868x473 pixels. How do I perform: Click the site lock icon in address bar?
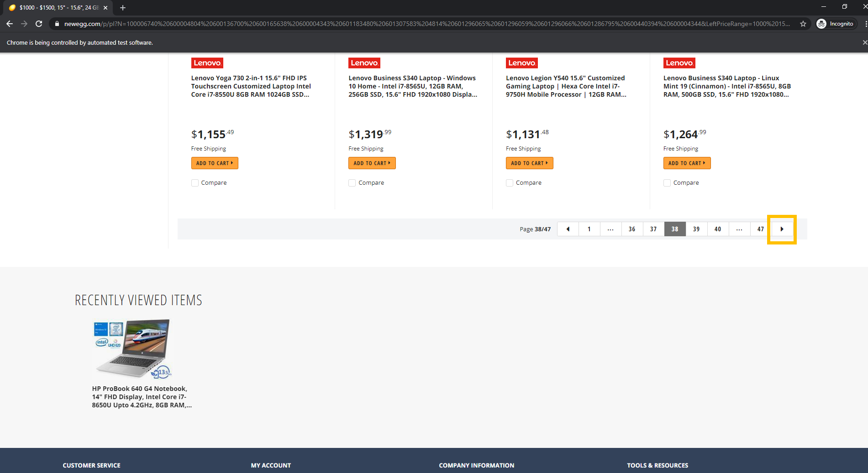57,24
